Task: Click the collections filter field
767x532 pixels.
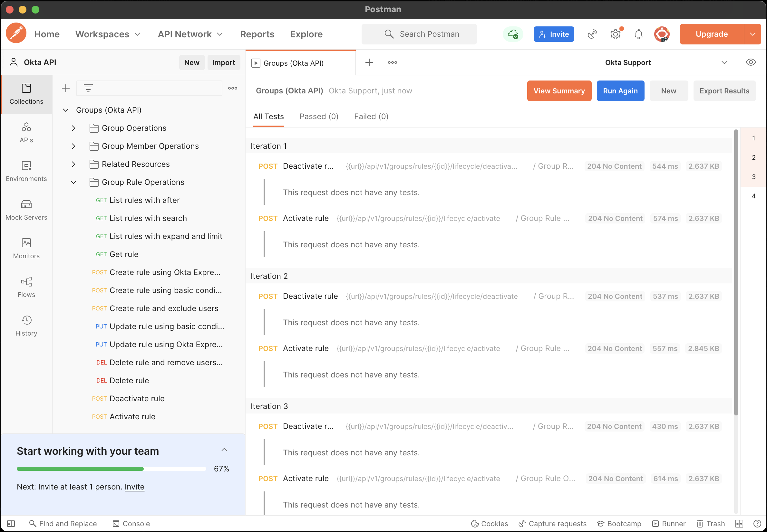Action: [149, 88]
